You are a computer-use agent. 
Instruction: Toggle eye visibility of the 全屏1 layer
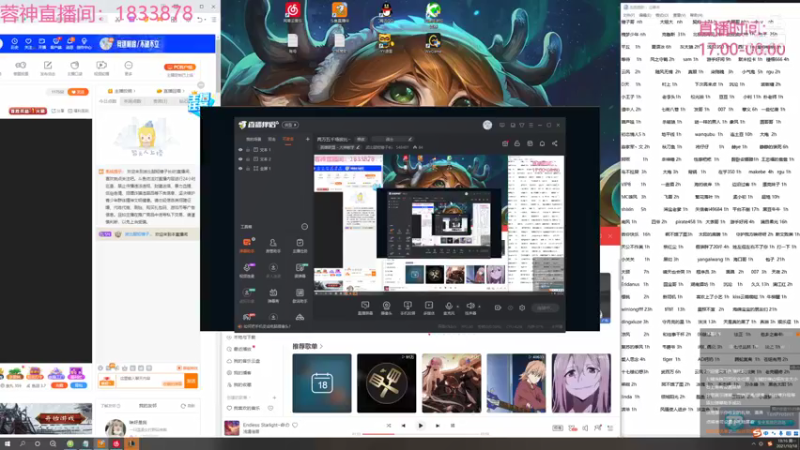tap(240, 168)
